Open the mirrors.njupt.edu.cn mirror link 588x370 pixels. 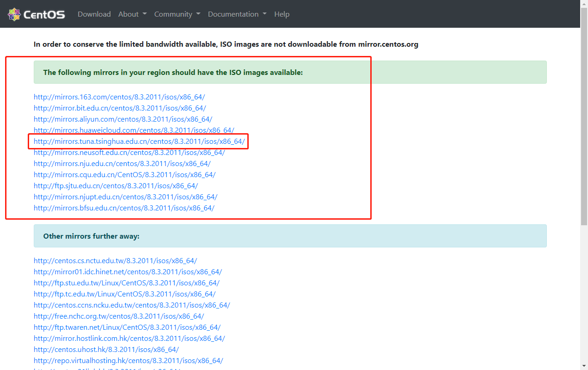coord(126,197)
